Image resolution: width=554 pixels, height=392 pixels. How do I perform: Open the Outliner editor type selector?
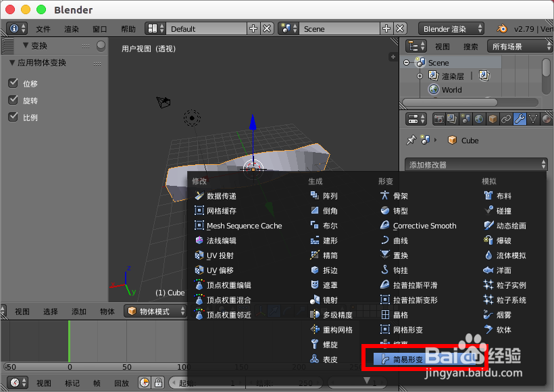(416, 47)
